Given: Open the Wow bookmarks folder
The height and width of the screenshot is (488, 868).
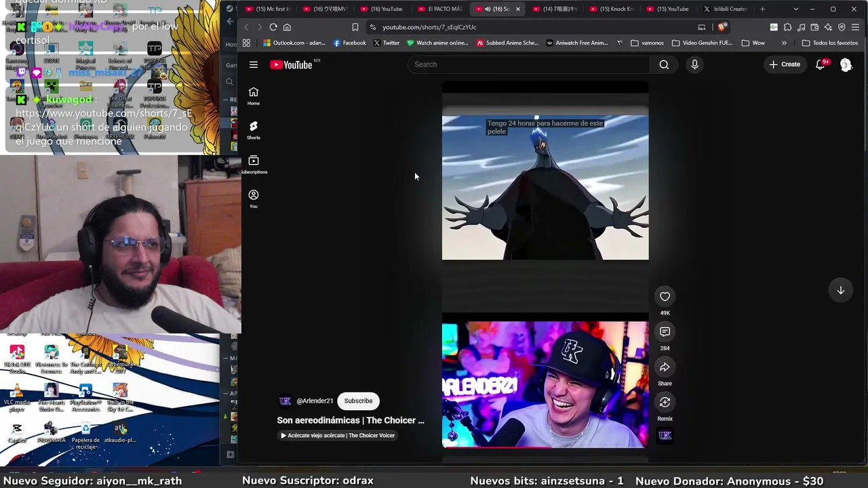Looking at the screenshot, I should [753, 43].
